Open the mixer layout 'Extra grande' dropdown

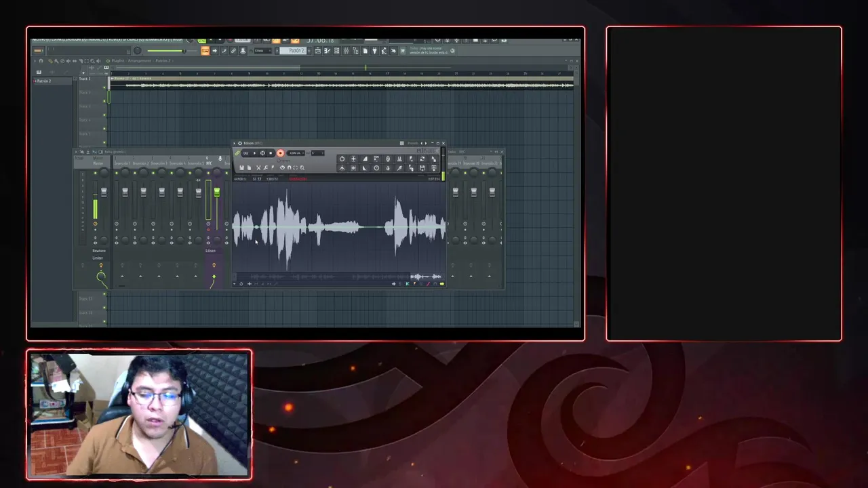pyautogui.click(x=115, y=152)
